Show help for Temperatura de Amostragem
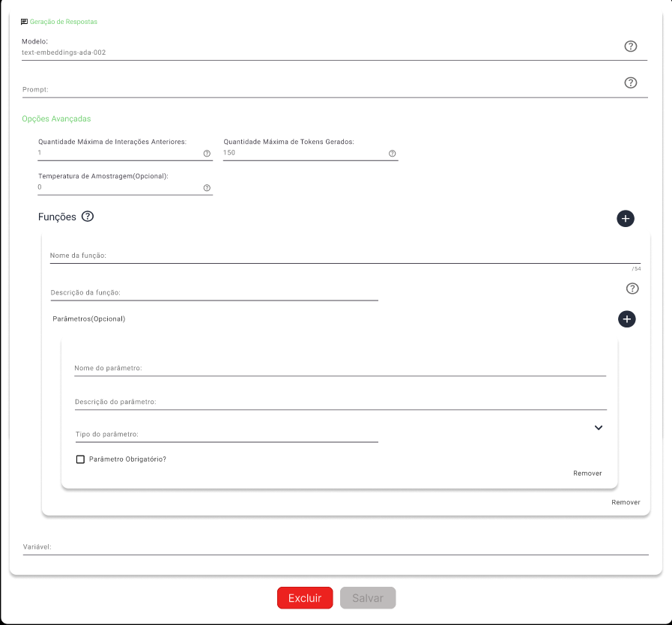The width and height of the screenshot is (672, 625). [x=207, y=188]
